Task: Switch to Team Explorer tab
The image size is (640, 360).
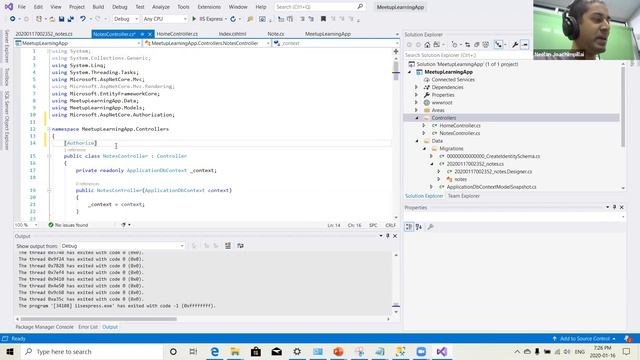Action: (x=464, y=196)
